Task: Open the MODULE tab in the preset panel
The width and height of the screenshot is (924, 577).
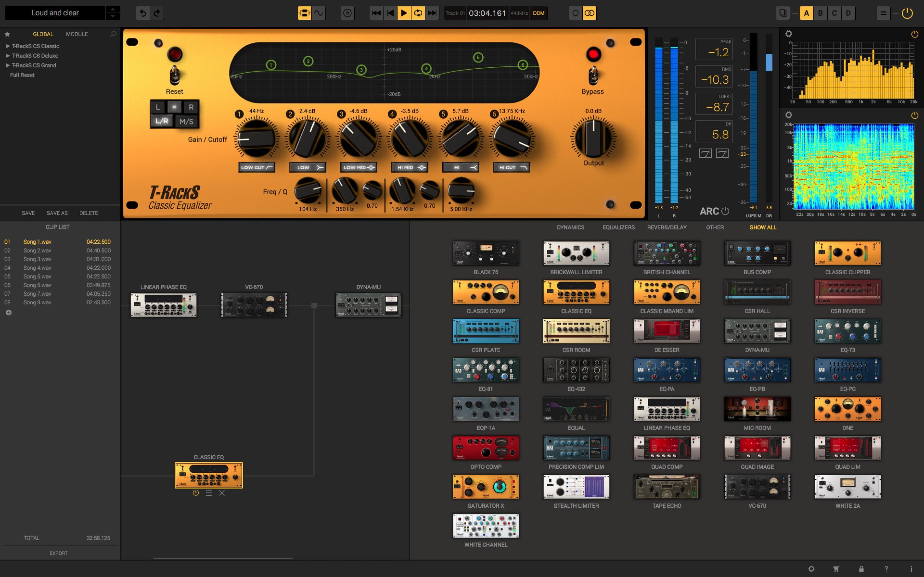Action: [x=76, y=34]
